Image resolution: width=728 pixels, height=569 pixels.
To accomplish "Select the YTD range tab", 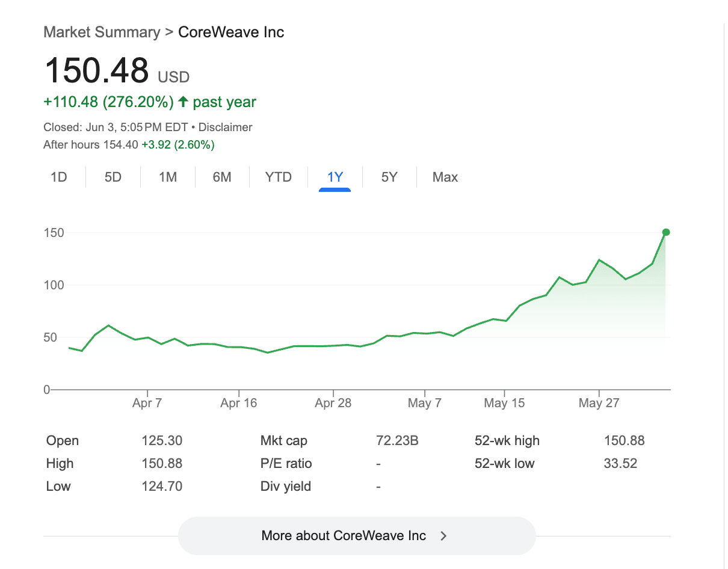I will point(279,177).
